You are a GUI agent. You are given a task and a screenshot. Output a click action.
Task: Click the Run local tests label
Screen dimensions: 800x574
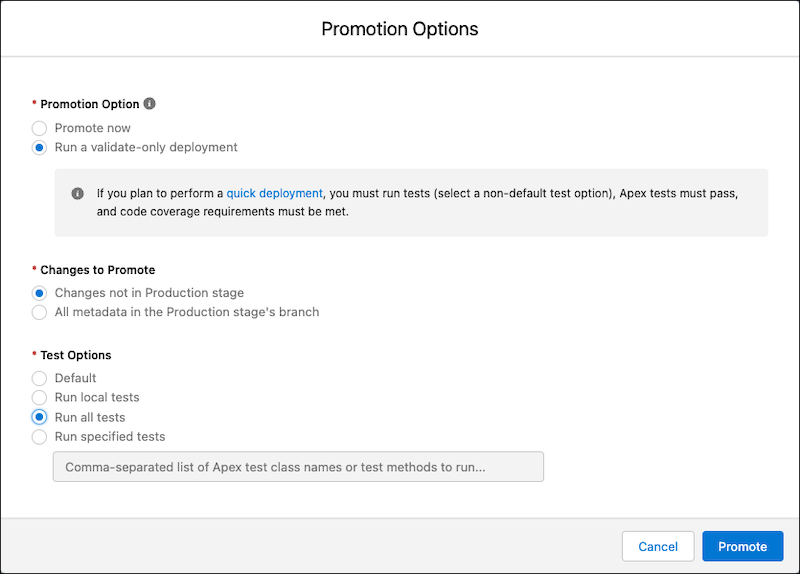pos(97,397)
